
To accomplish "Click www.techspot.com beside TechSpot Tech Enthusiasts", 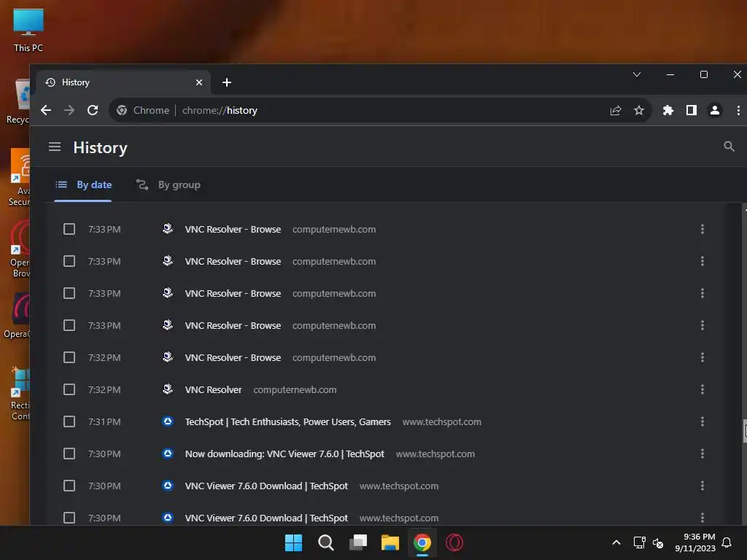I will 441,422.
